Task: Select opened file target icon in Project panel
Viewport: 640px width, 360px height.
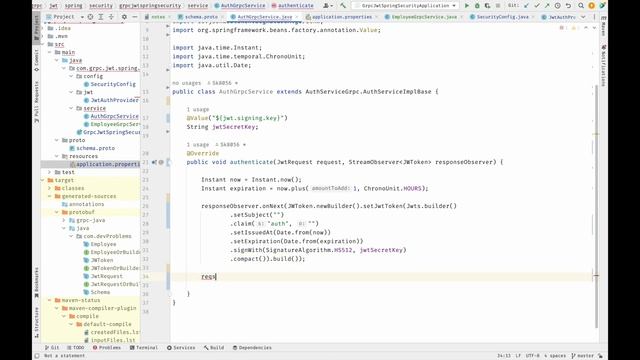Action: pyautogui.click(x=90, y=17)
